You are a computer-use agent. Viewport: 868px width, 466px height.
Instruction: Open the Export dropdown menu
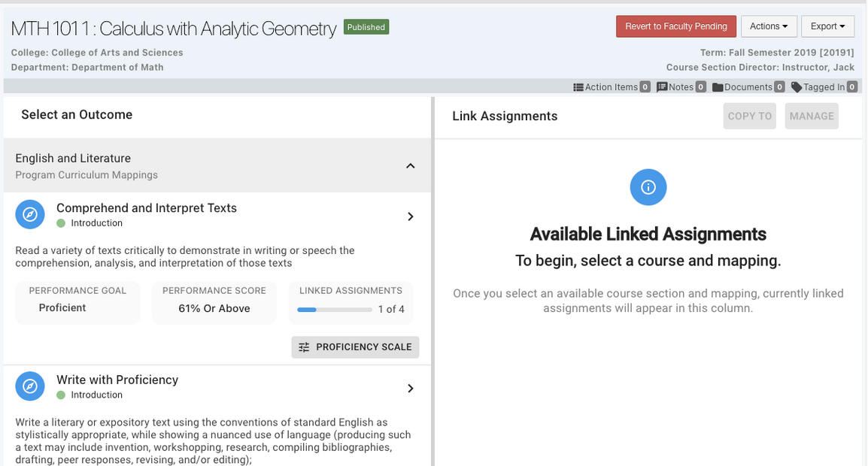(827, 26)
